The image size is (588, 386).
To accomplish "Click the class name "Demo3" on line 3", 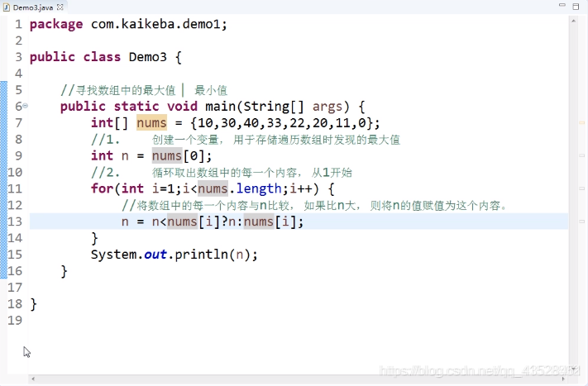I will (147, 57).
